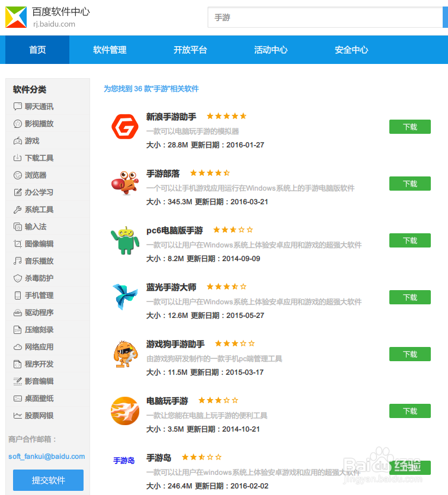Open the pc6电脑版手游 title link
The width and height of the screenshot is (448, 495).
(x=174, y=230)
